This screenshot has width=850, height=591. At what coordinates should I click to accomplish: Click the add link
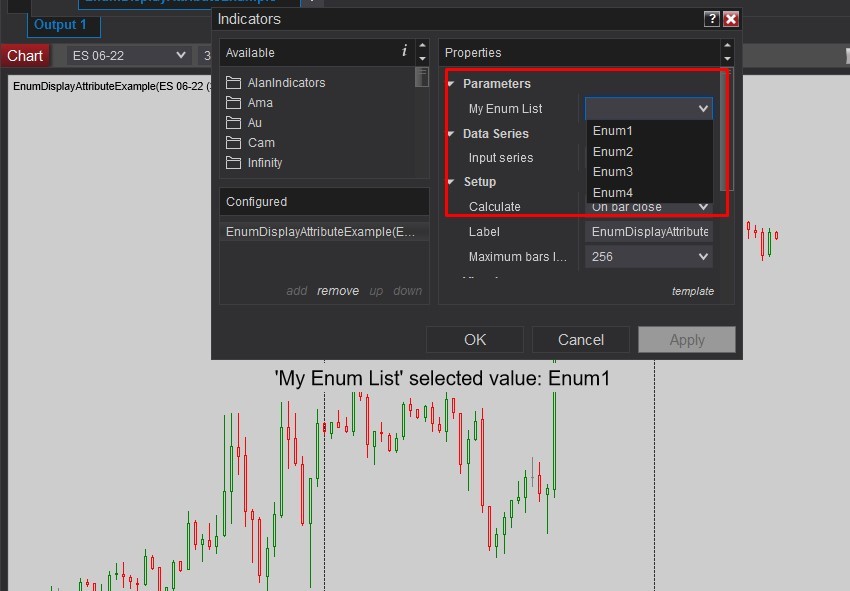(297, 291)
